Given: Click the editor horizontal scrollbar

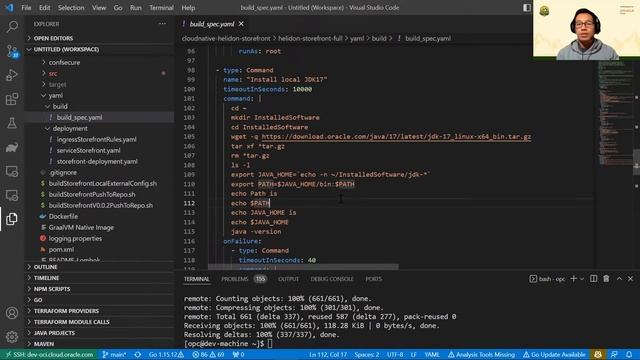Looking at the screenshot, I should click(x=303, y=267).
